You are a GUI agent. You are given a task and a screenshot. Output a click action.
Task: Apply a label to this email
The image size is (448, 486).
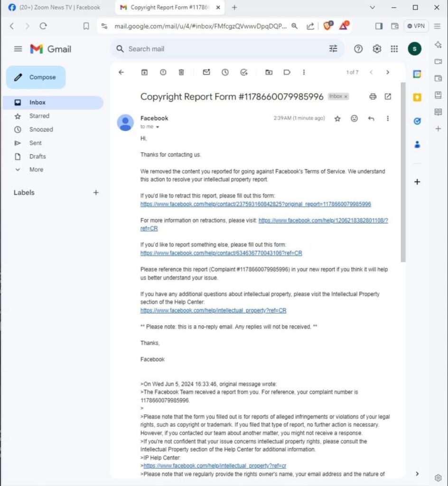point(287,72)
